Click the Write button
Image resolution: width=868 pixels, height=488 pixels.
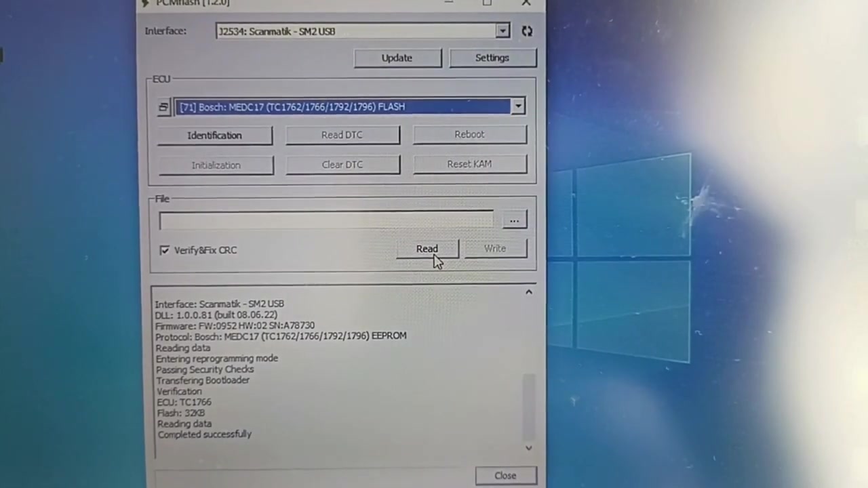pyautogui.click(x=495, y=249)
